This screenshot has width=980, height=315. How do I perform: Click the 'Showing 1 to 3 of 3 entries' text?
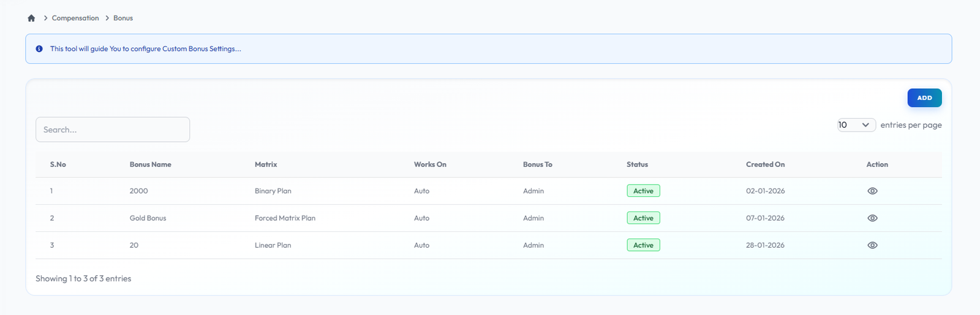[83, 278]
